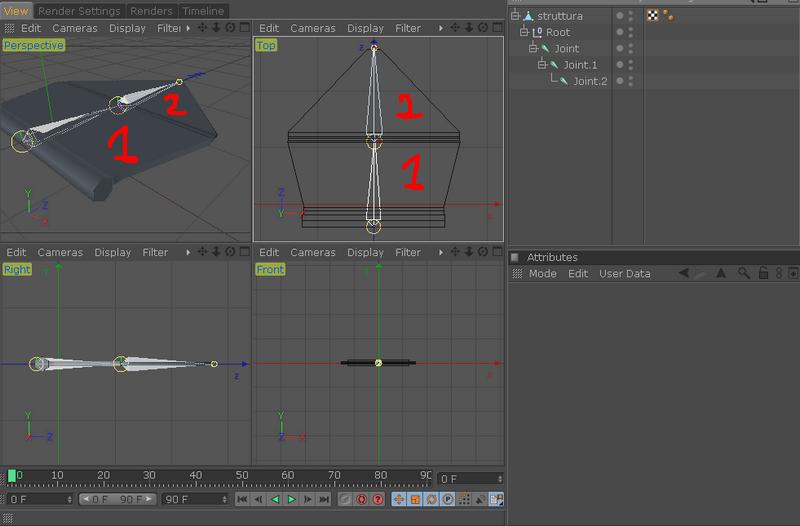Toggle the scale keyframe icon in timeline bar

click(x=415, y=499)
